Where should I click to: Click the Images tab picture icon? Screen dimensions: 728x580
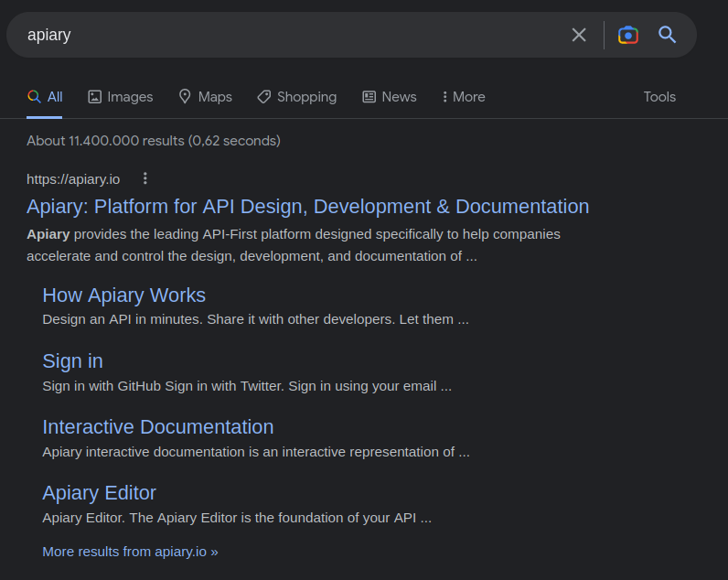[95, 97]
